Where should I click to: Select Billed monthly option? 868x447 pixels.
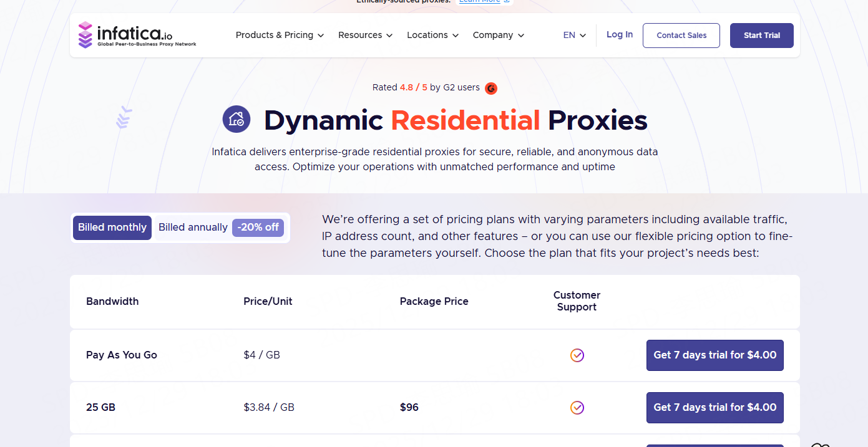(112, 228)
